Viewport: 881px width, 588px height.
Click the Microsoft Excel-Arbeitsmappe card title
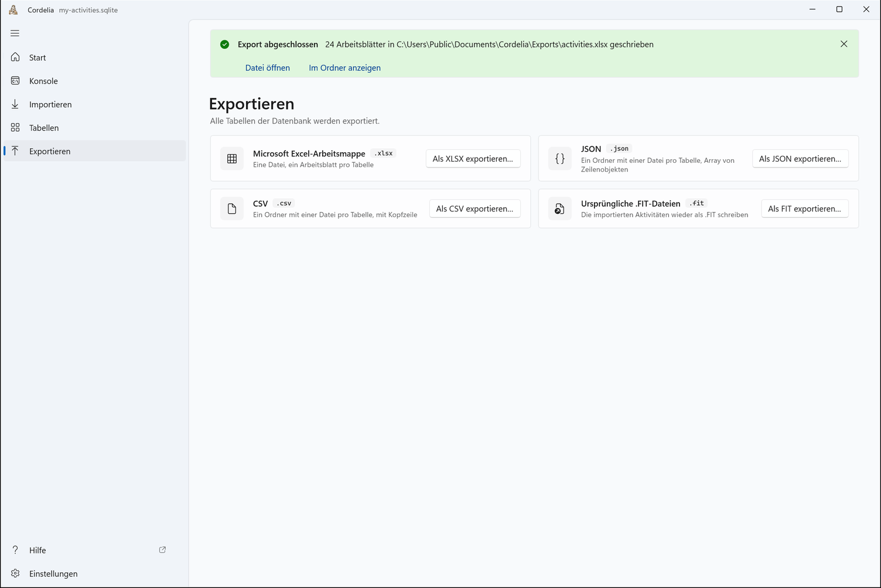[x=309, y=153]
